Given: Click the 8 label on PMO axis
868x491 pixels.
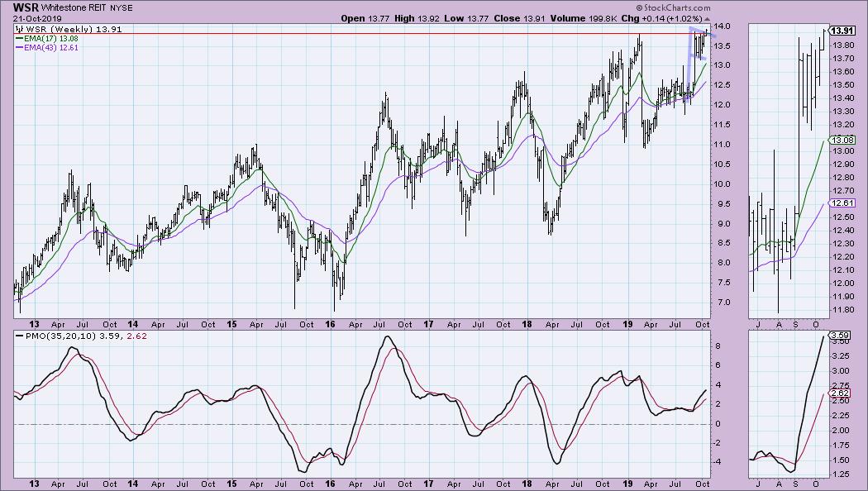Looking at the screenshot, I should 718,346.
